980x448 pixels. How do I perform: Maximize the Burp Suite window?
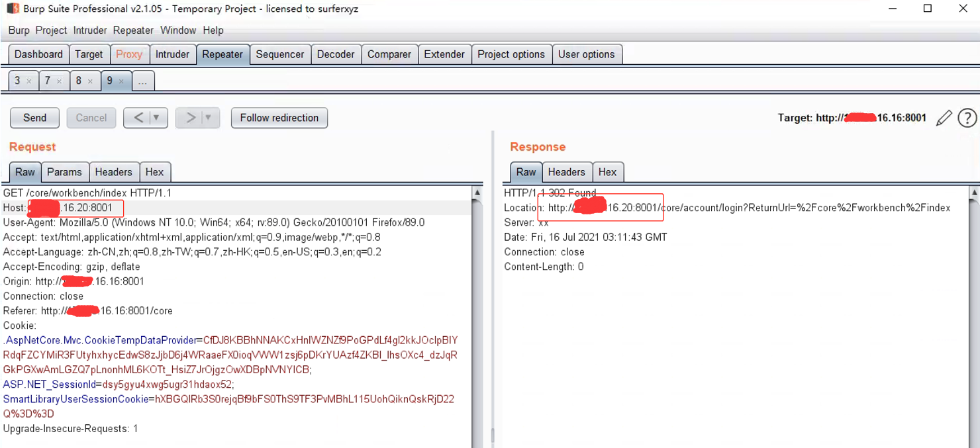(928, 9)
